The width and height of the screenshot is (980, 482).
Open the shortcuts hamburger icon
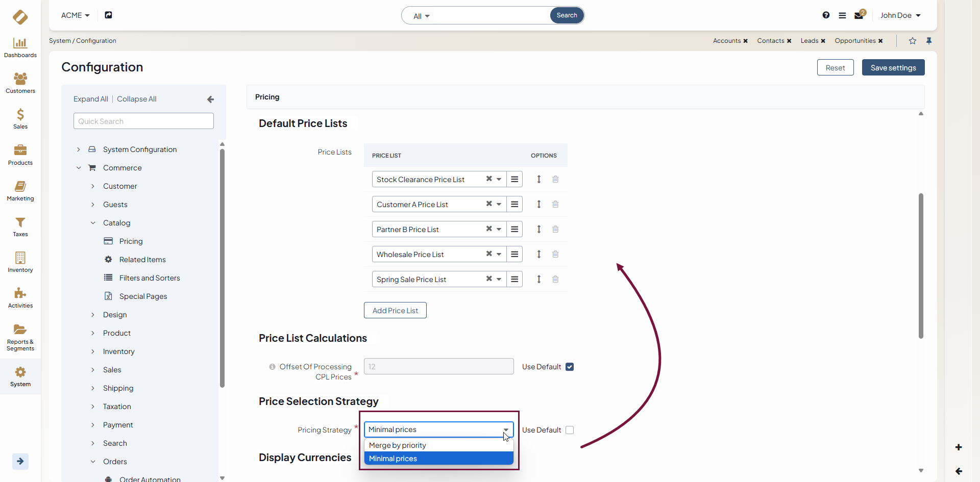pos(842,15)
